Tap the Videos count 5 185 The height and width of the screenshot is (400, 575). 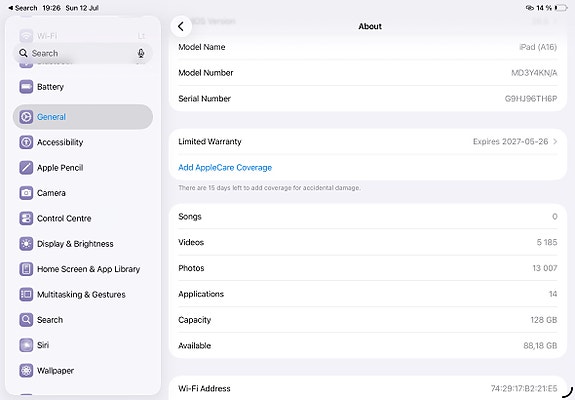click(x=547, y=242)
